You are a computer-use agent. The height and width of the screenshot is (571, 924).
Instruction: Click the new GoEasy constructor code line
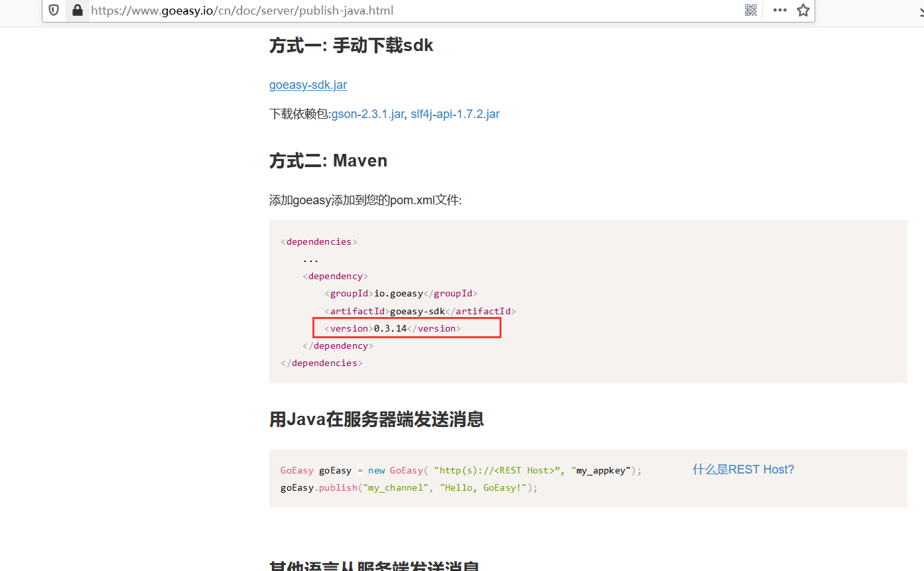(x=461, y=470)
